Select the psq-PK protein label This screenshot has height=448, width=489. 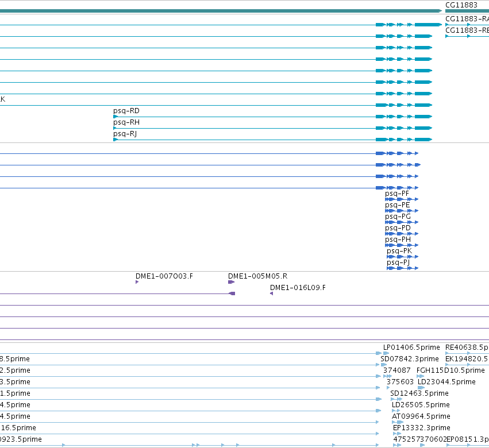click(x=399, y=251)
